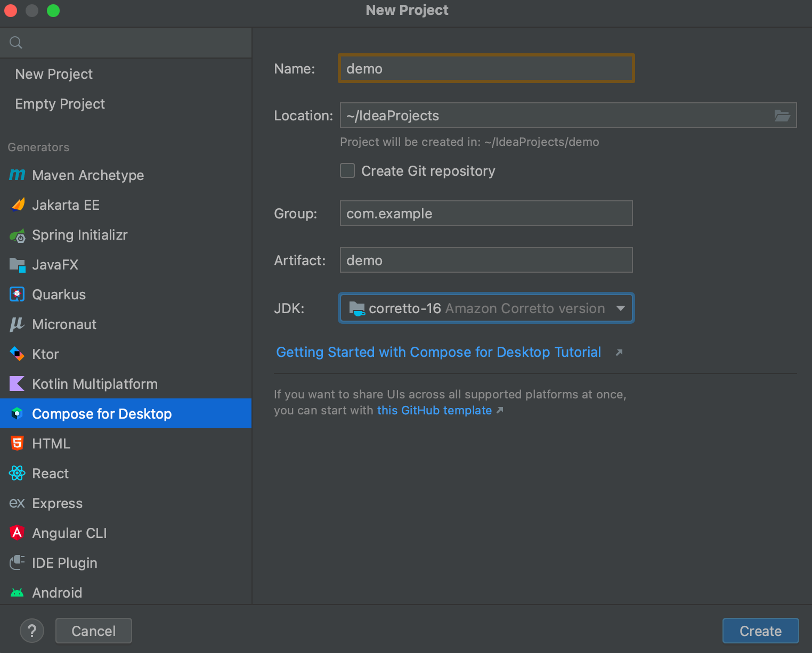The image size is (812, 653).
Task: Focus the Artifact input field
Action: click(486, 260)
